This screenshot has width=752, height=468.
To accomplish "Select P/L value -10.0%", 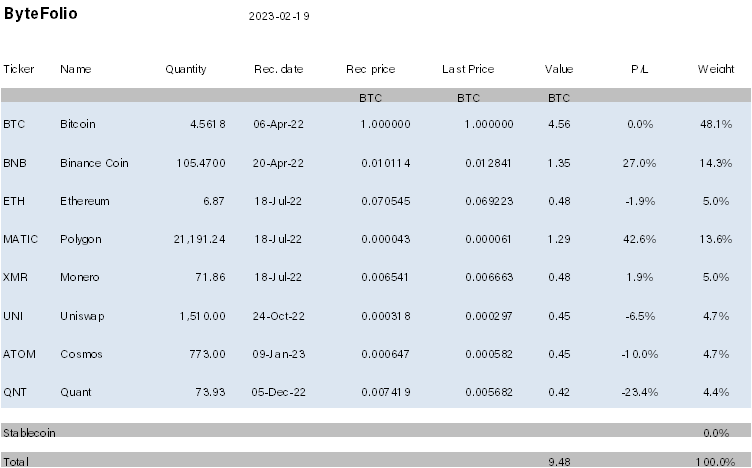I will 640,354.
